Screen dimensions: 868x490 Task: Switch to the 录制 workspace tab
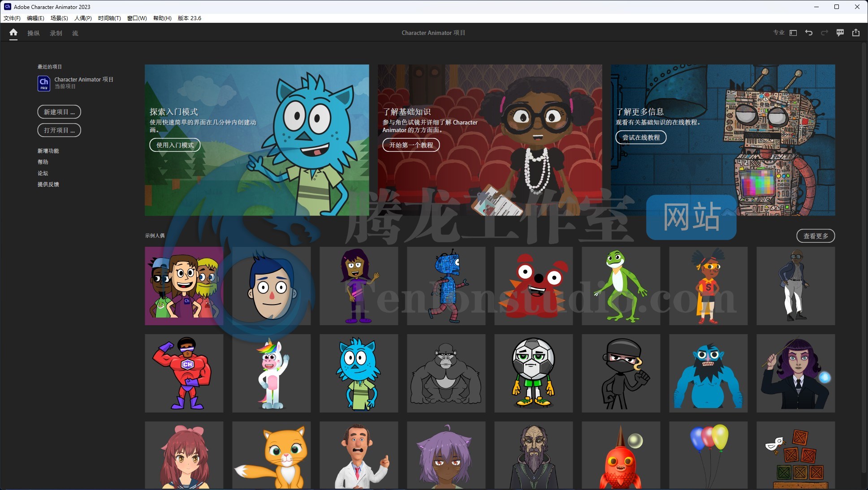56,33
